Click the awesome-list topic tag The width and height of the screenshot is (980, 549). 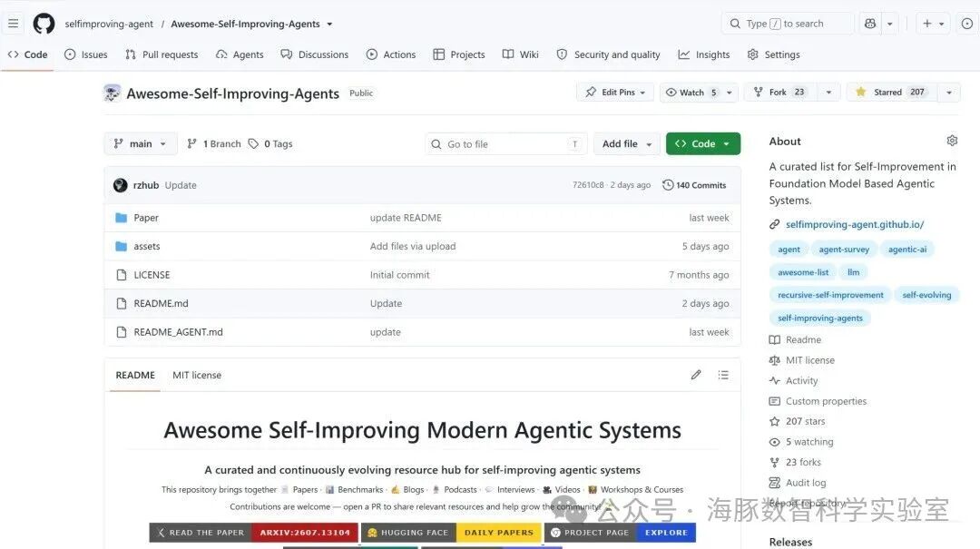(x=802, y=272)
